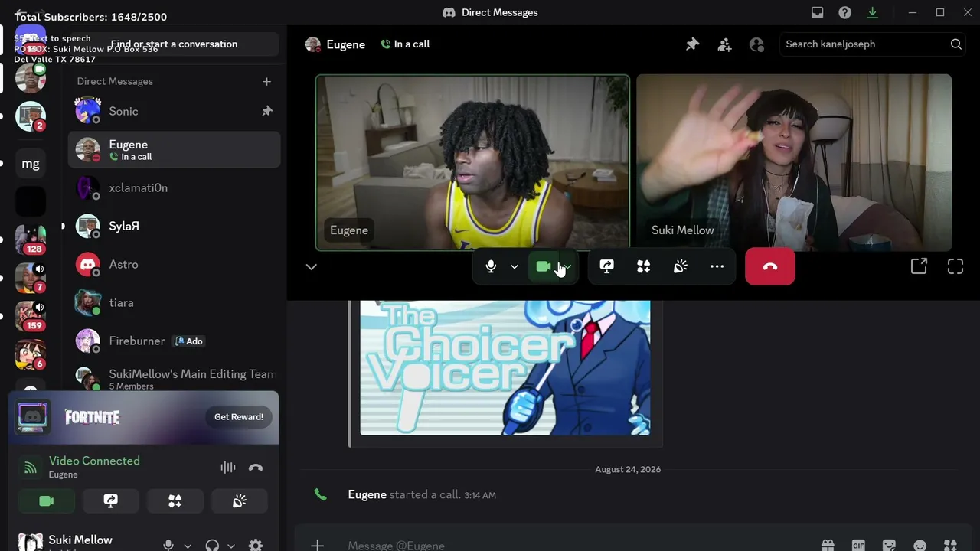Turn off camera in call controls
Screen dimensions: 980x551
coord(543,266)
